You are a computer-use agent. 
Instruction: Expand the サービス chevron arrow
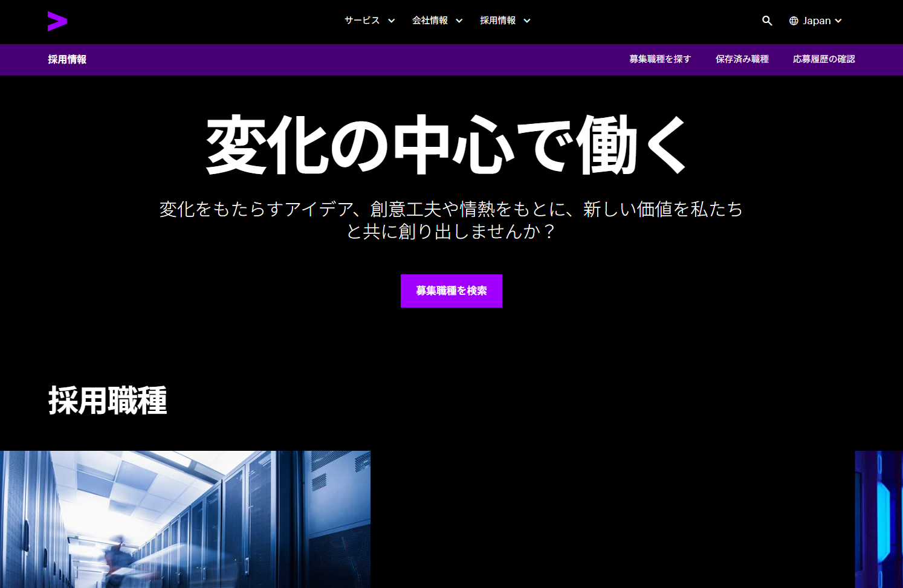392,21
